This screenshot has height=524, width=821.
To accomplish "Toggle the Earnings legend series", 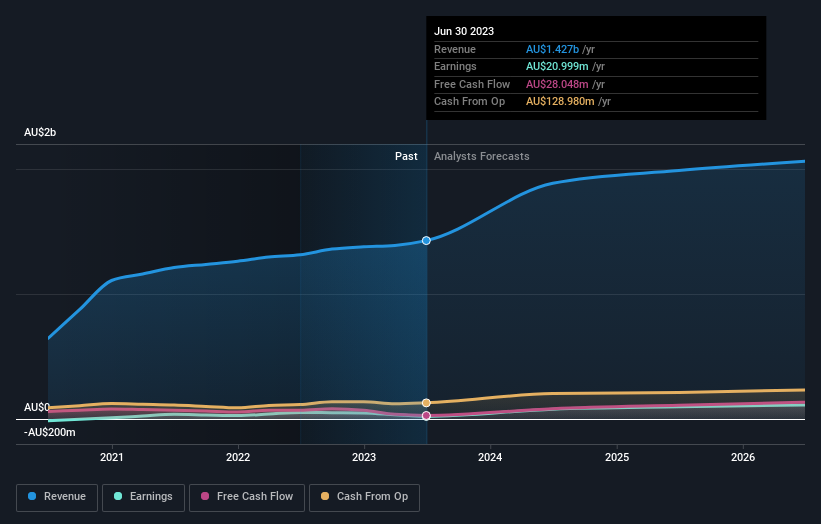I will (x=143, y=497).
